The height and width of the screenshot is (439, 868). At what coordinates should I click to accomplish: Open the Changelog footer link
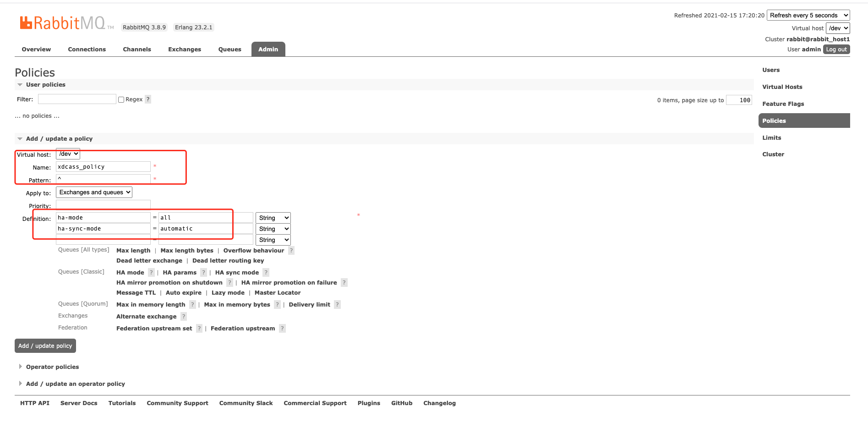pyautogui.click(x=440, y=403)
